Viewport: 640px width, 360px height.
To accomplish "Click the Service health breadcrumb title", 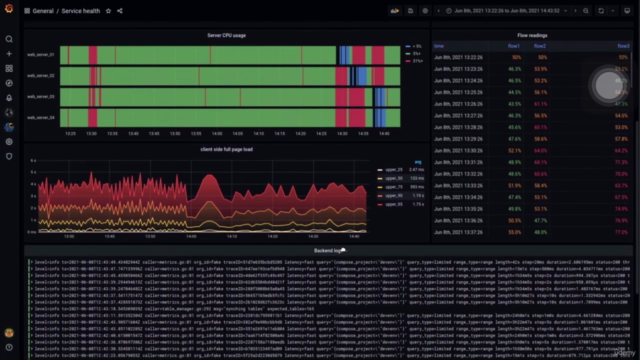I will [x=81, y=11].
